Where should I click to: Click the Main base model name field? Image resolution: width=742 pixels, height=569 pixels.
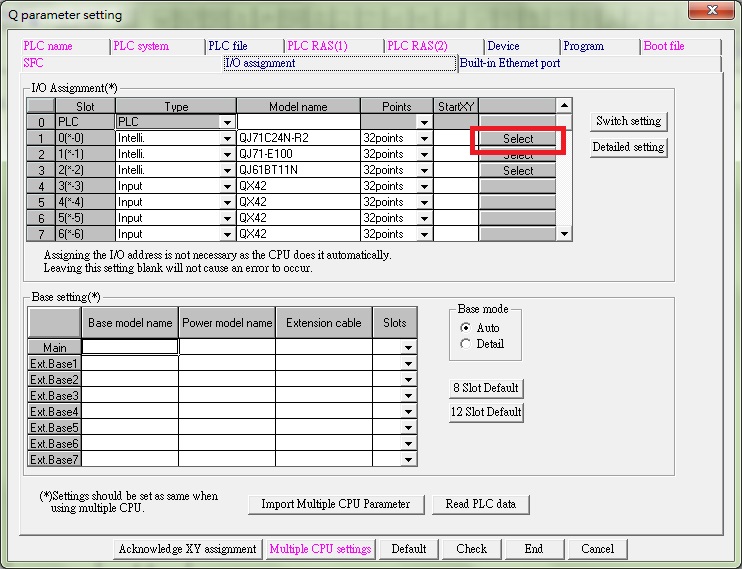129,347
